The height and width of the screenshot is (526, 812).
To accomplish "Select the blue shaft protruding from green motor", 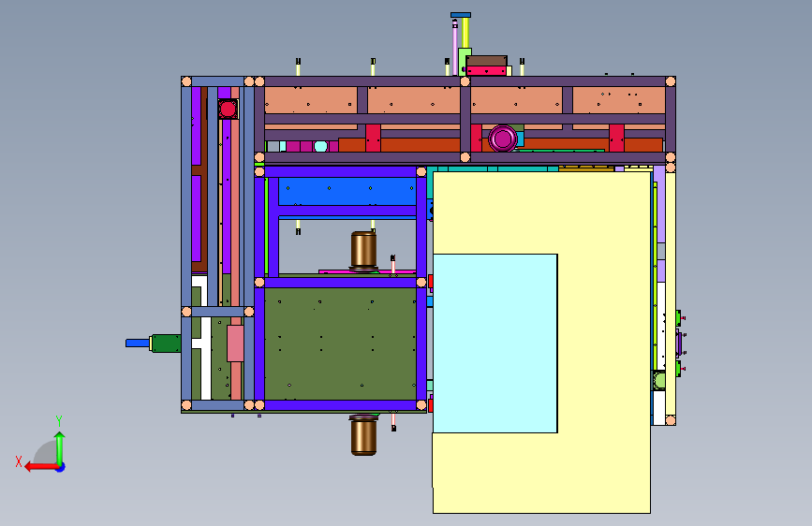I will (x=138, y=343).
